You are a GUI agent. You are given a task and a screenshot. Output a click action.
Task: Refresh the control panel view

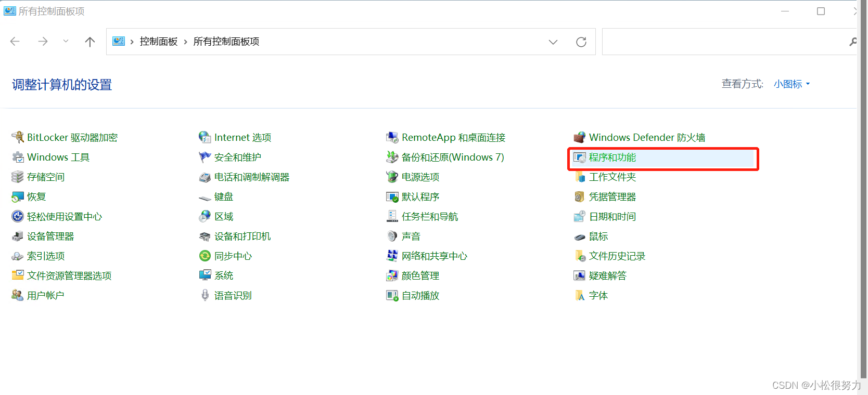tap(581, 42)
